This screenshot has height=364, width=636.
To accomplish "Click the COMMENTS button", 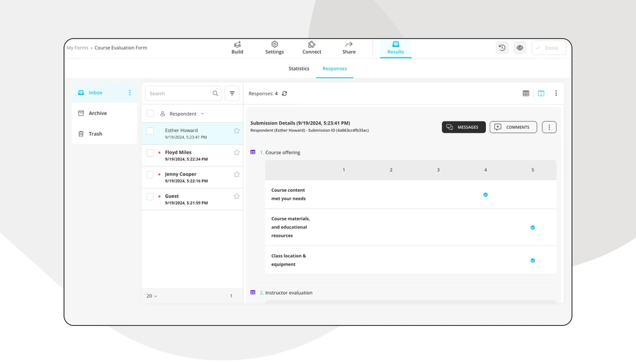I will click(513, 127).
